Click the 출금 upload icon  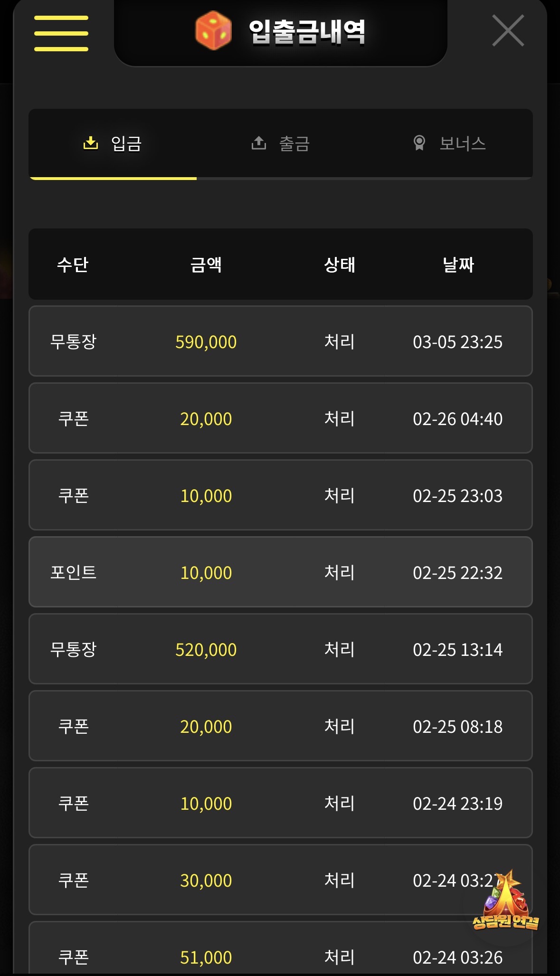(x=259, y=142)
